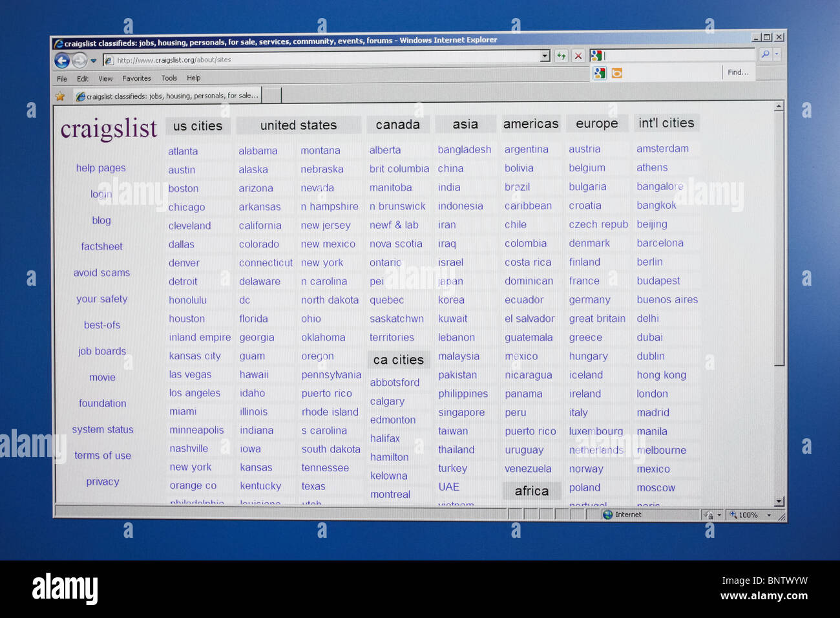Select Google provider in search dropdown list
Image resolution: width=840 pixels, height=618 pixels.
(600, 73)
